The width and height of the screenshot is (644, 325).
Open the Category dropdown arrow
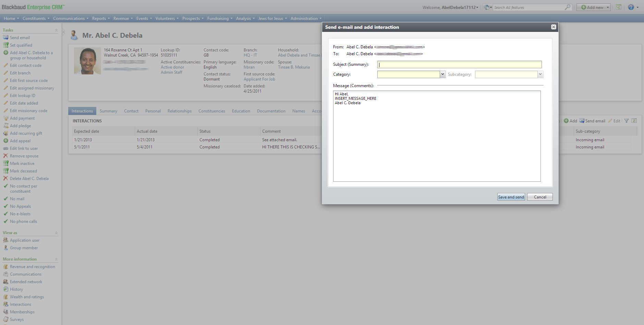point(442,74)
